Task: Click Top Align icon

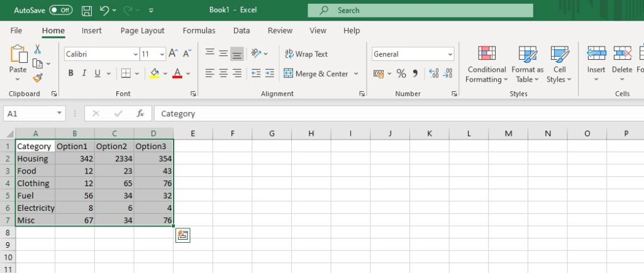Action: tap(210, 53)
